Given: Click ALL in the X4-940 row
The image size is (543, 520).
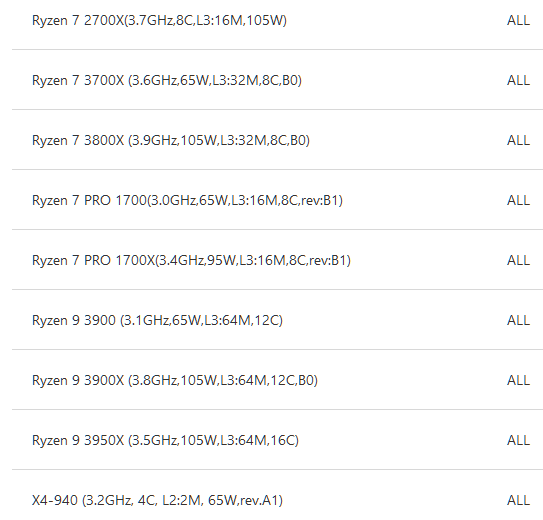Looking at the screenshot, I should pyautogui.click(x=518, y=501).
